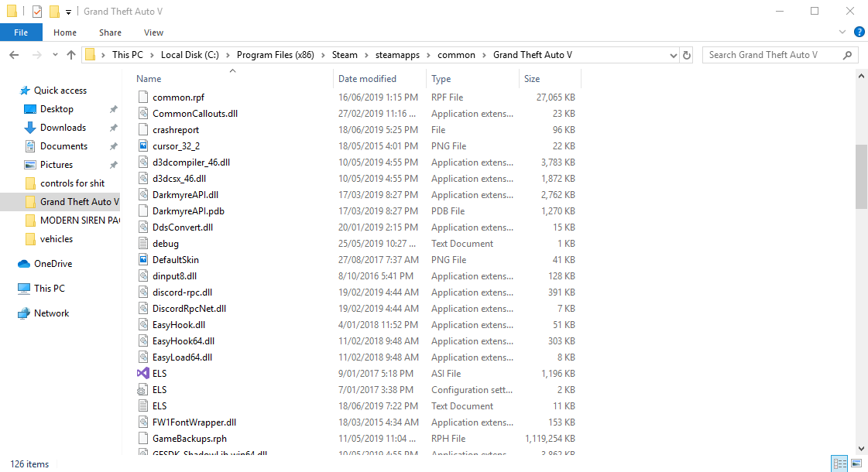Open Desktop in navigation pane
Viewport: 868px width, 472px height.
point(57,109)
